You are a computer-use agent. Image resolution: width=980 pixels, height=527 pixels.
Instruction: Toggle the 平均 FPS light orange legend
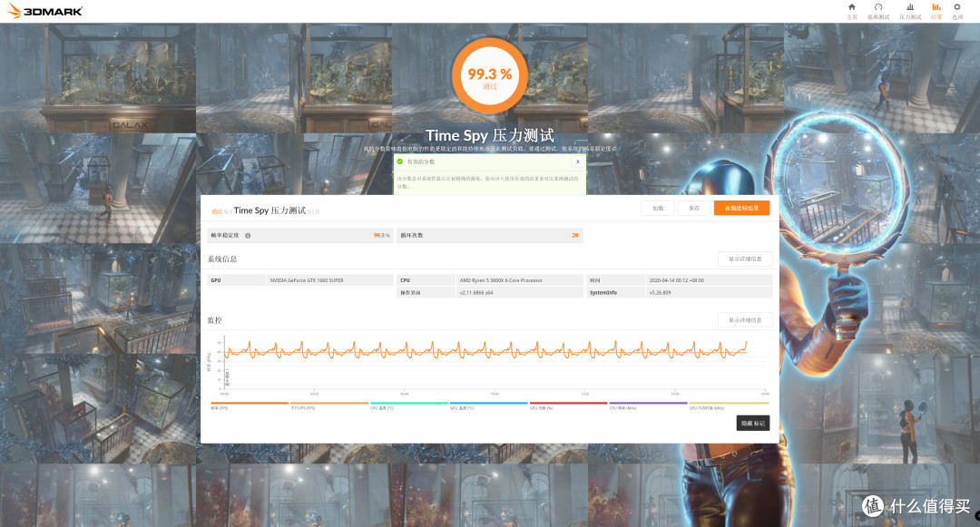point(329,405)
